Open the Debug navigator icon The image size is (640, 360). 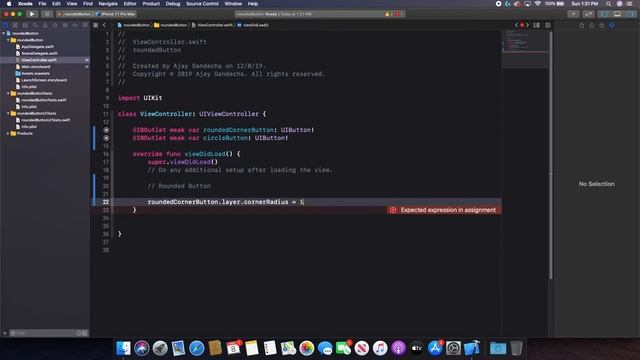point(65,25)
